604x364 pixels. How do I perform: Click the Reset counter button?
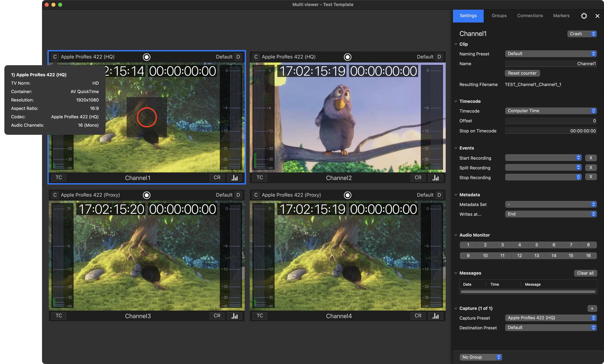point(522,73)
